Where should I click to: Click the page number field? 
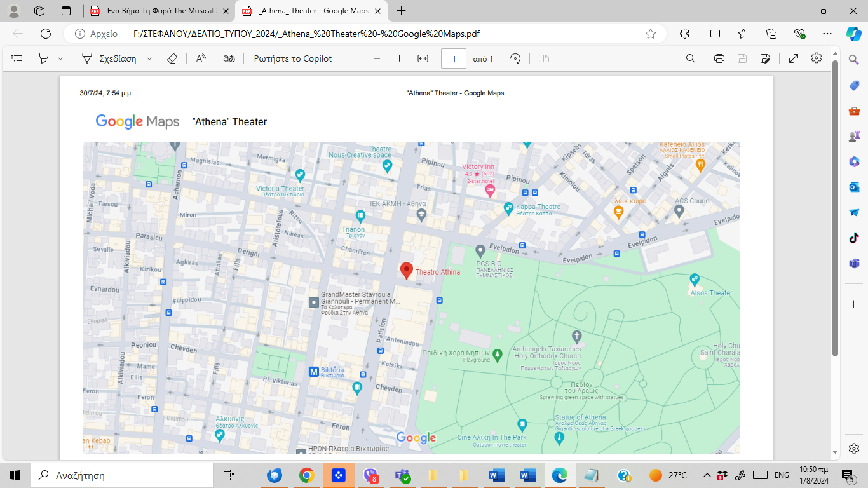tap(454, 58)
